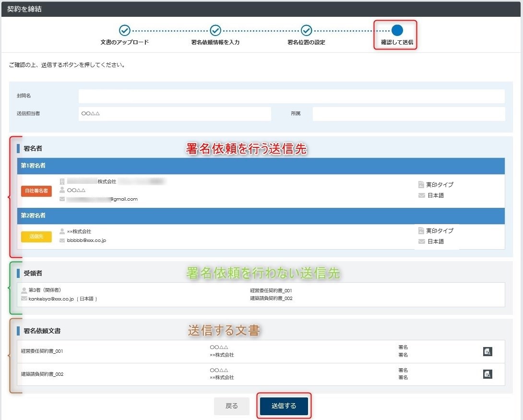
Task: Click ××株式会社 name under 第2署名者
Action: coord(79,231)
